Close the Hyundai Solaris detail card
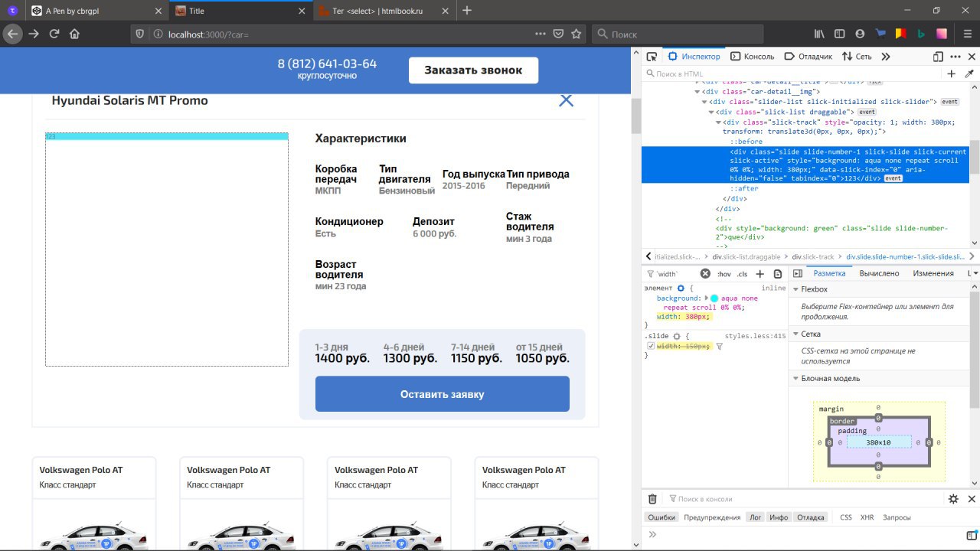The height and width of the screenshot is (551, 980). pos(566,100)
